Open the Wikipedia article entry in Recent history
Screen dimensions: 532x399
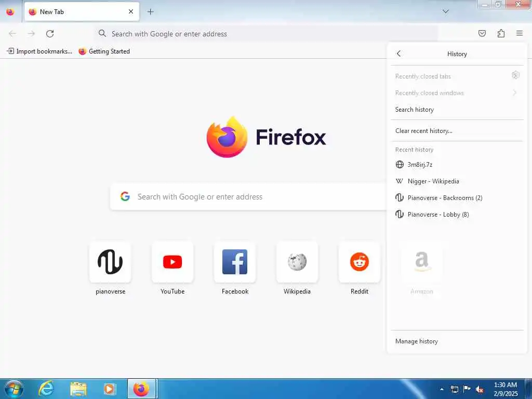tap(457, 181)
